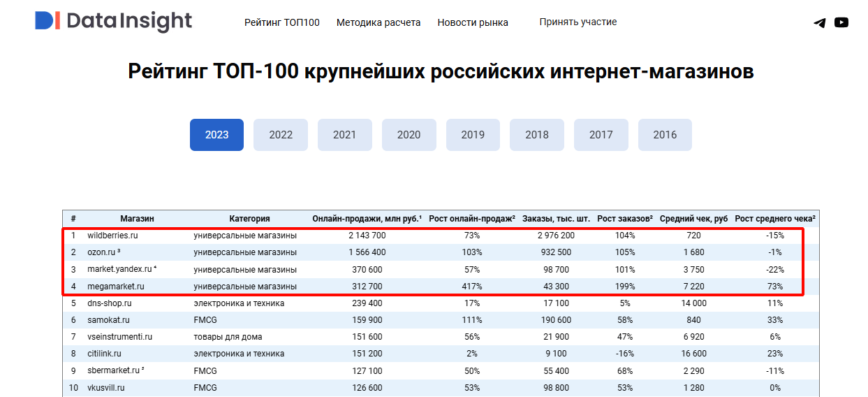Switch to the 2022 year tab

(281, 135)
